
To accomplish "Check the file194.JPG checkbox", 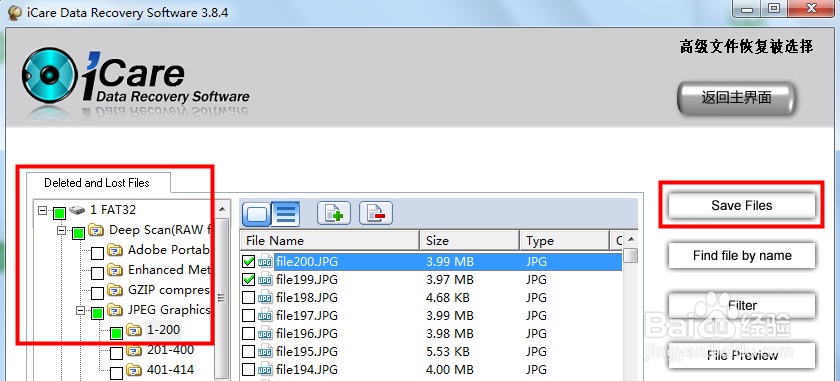I will coord(249,370).
